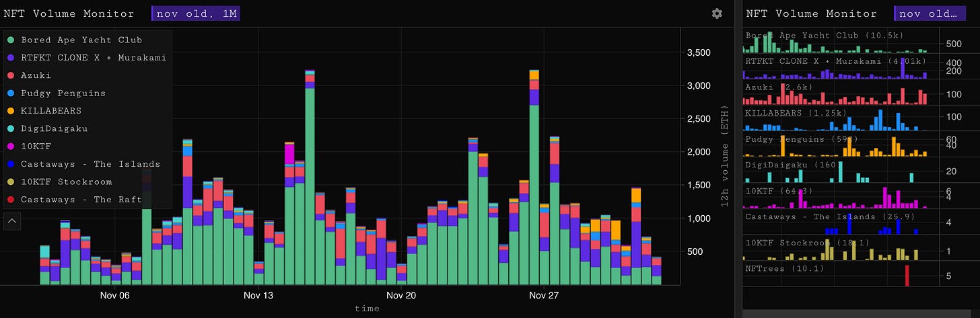
Task: Click the Nov 13 x-axis label
Action: 258,295
